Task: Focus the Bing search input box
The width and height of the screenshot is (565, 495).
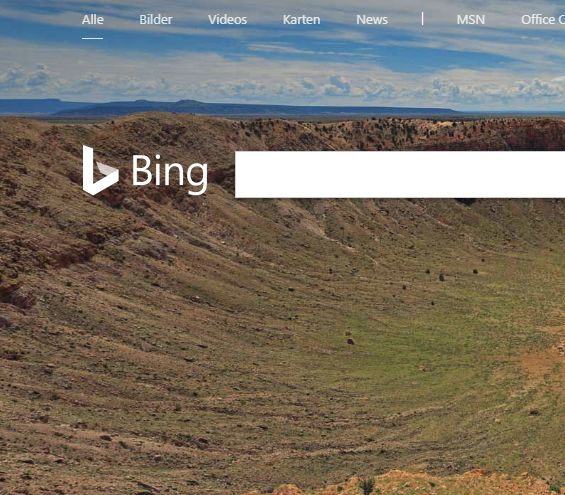Action: tap(400, 175)
